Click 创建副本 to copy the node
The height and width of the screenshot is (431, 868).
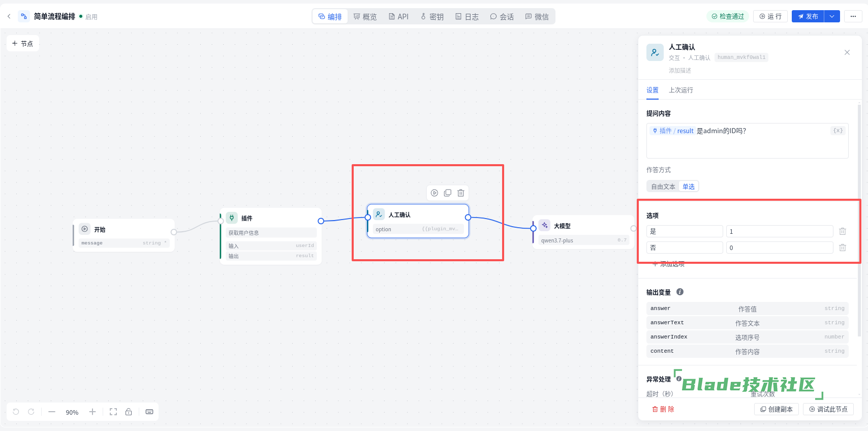pos(777,409)
